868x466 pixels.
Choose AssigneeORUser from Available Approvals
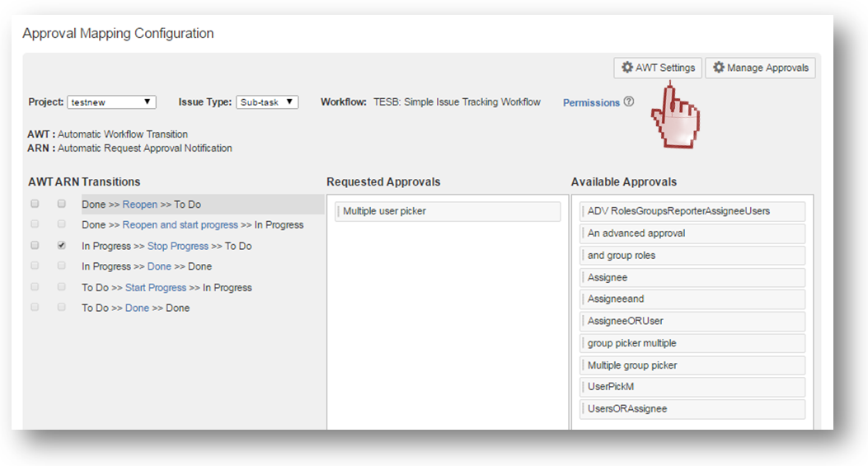[692, 321]
